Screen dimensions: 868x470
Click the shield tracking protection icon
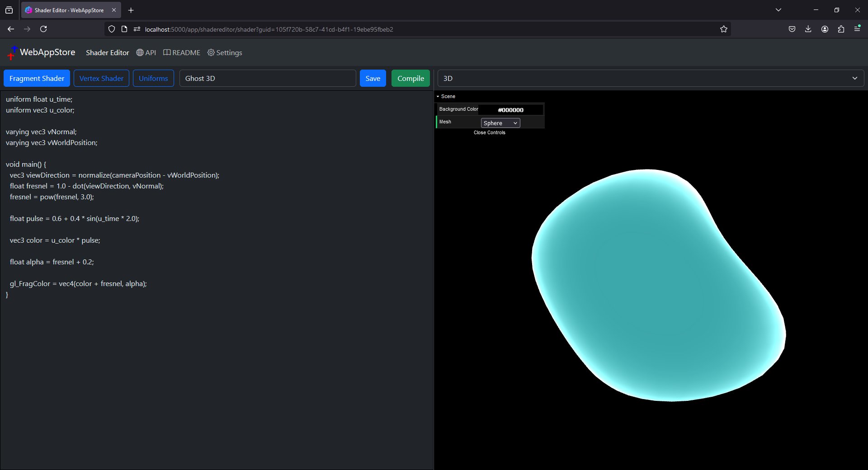112,29
